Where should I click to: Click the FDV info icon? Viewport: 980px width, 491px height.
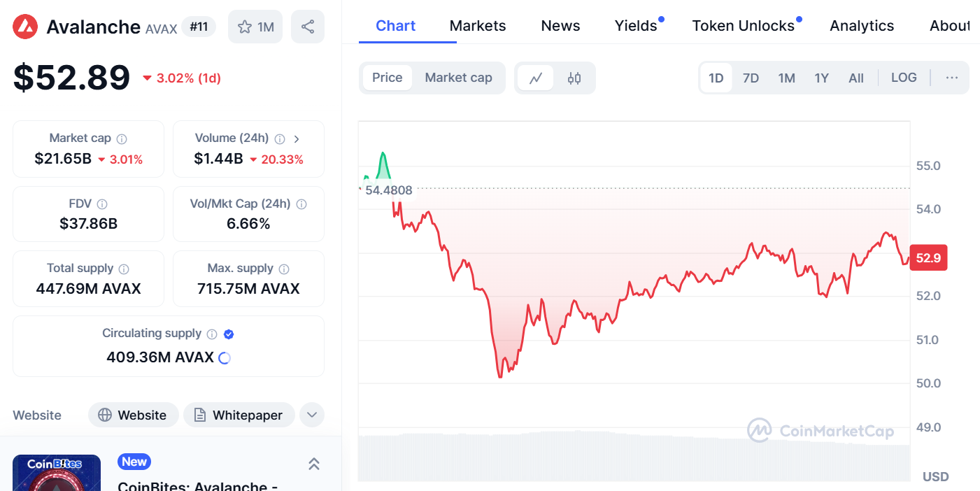102,204
